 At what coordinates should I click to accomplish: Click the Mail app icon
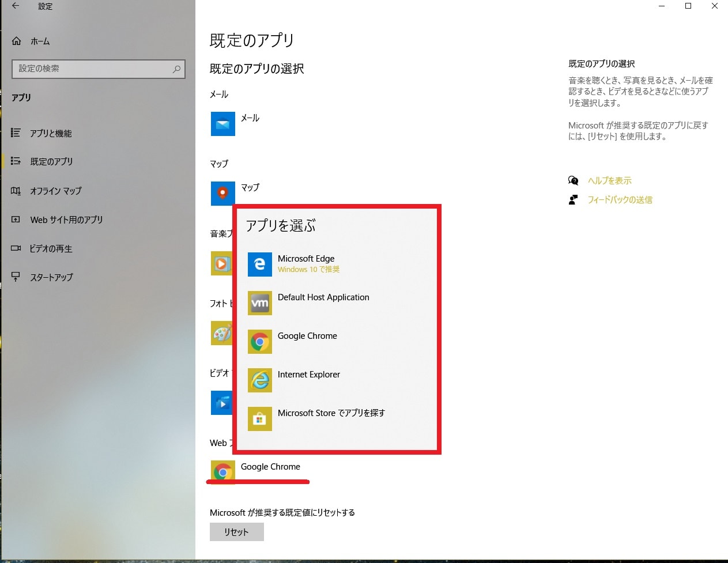[x=223, y=124]
